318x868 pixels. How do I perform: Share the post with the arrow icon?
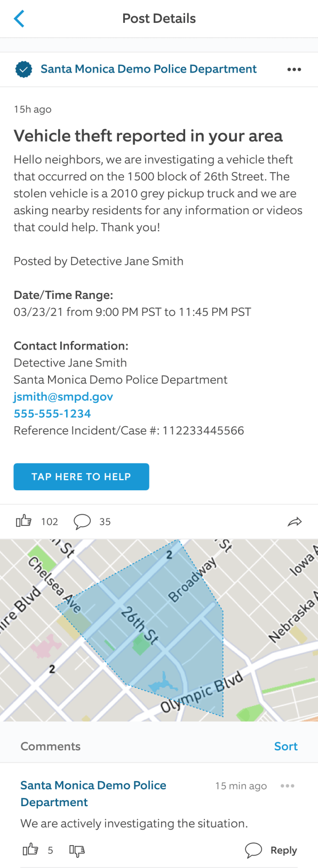(x=295, y=522)
